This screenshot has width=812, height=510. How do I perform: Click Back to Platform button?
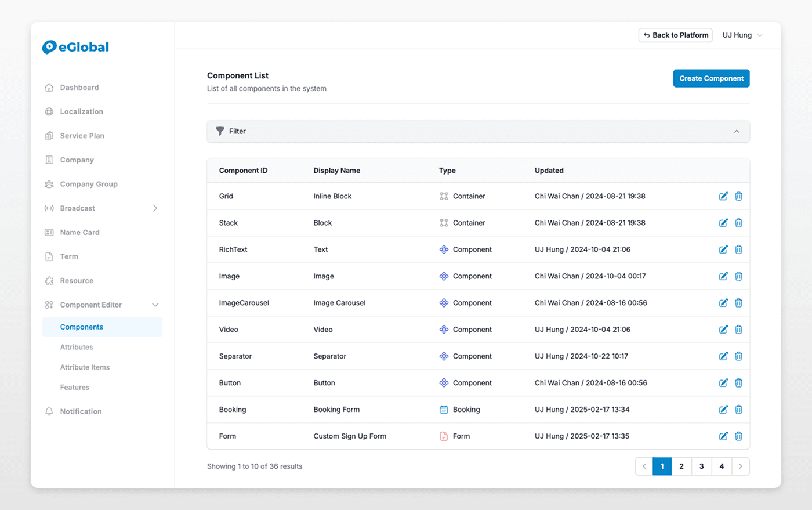675,35
